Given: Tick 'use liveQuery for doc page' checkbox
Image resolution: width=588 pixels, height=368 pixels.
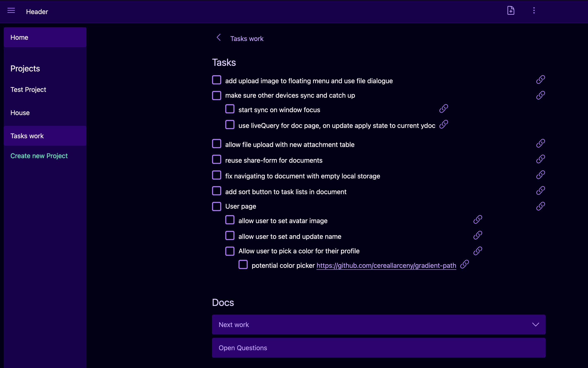Looking at the screenshot, I should pyautogui.click(x=230, y=125).
